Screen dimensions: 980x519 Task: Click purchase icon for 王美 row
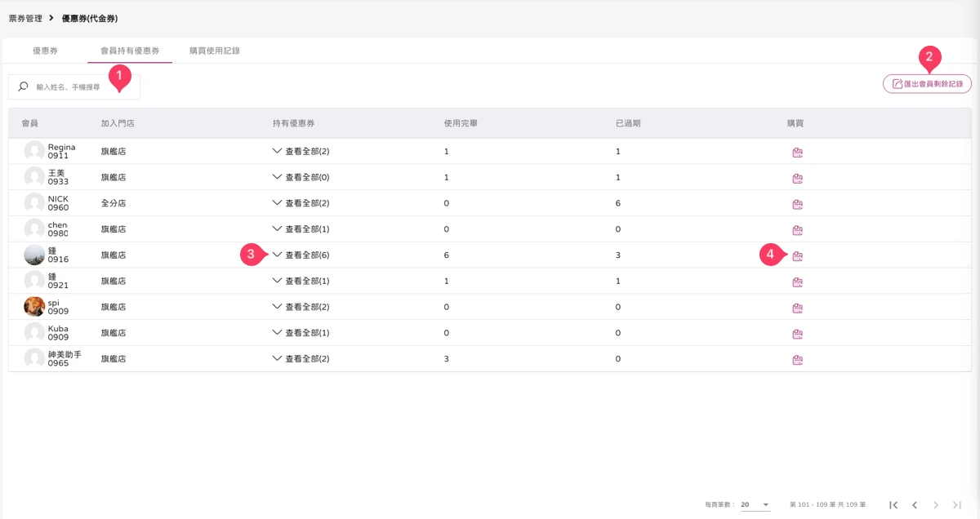click(x=798, y=178)
